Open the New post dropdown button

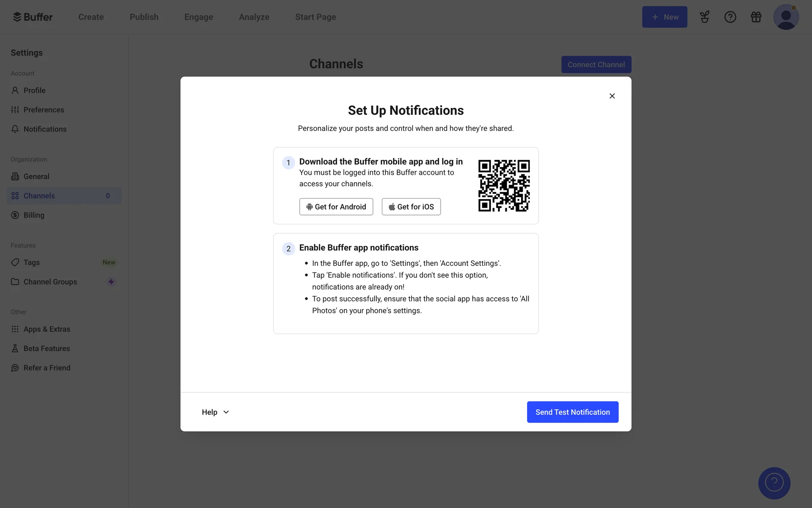[x=664, y=17]
